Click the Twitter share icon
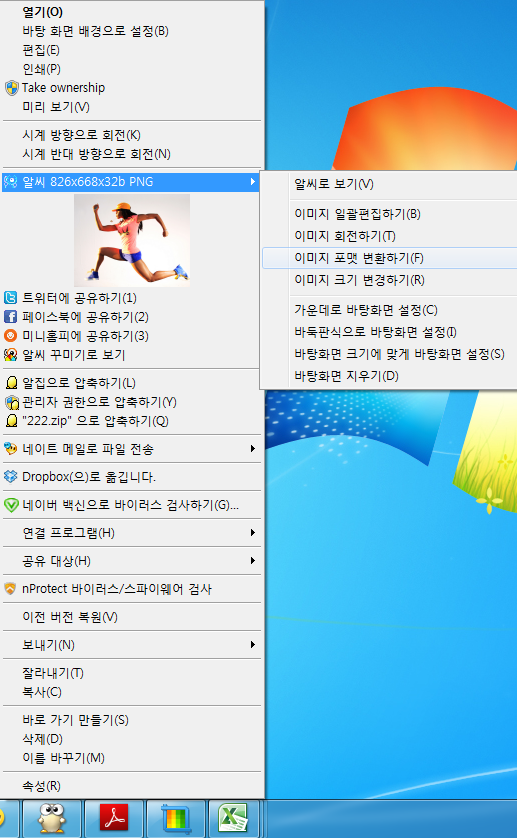Screen dimensions: 517x838 [10, 298]
